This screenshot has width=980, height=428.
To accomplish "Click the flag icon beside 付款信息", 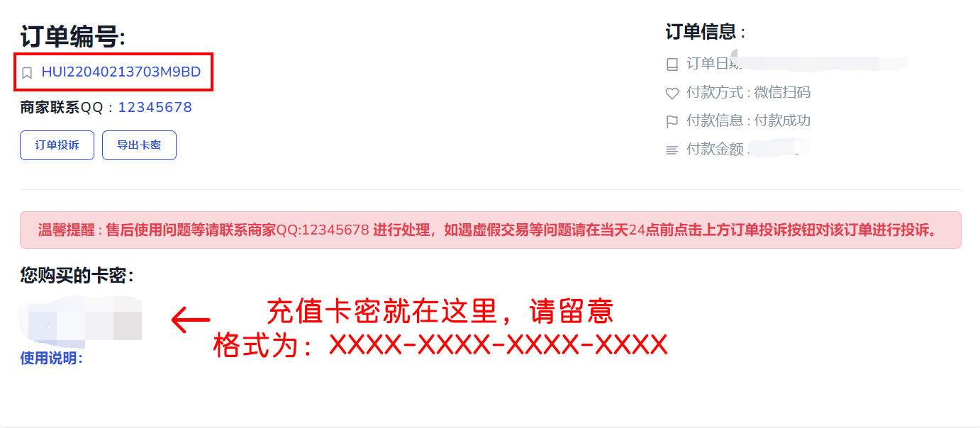I will click(x=672, y=121).
